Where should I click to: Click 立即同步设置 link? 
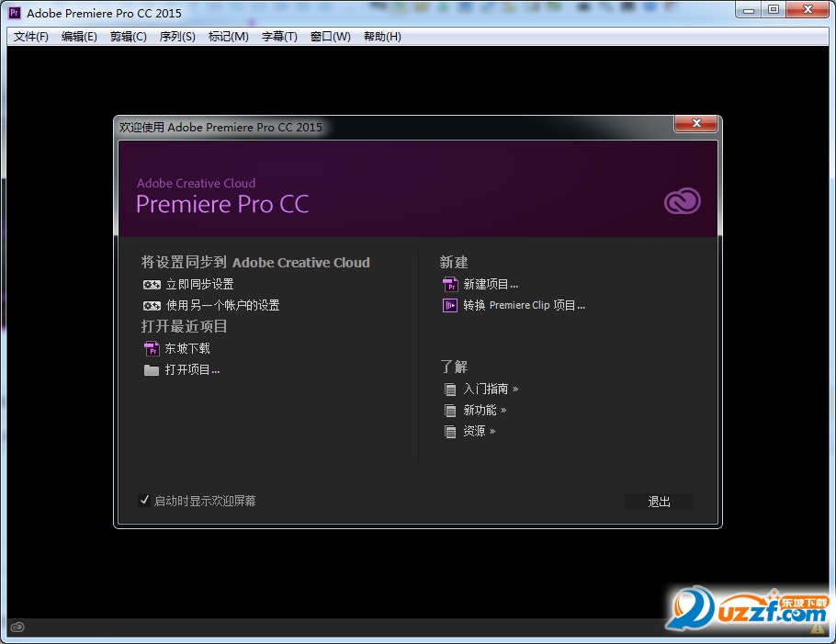click(x=200, y=284)
